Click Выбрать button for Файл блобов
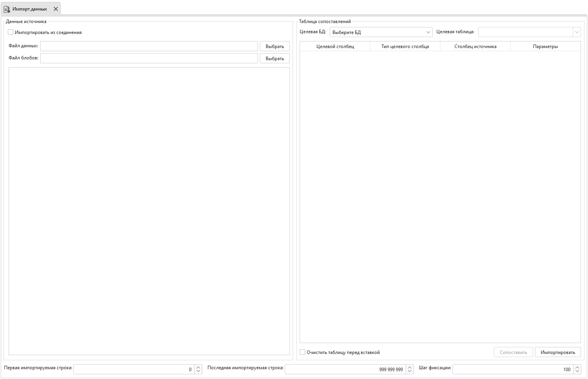The height and width of the screenshot is (379, 588). coord(275,58)
